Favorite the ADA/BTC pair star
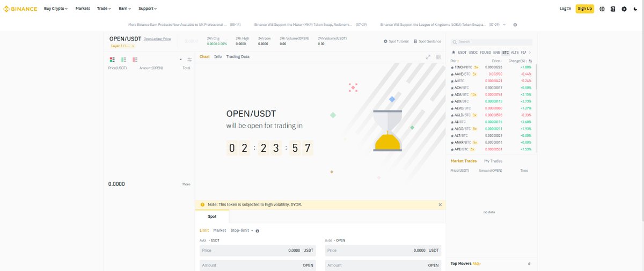 (452, 94)
